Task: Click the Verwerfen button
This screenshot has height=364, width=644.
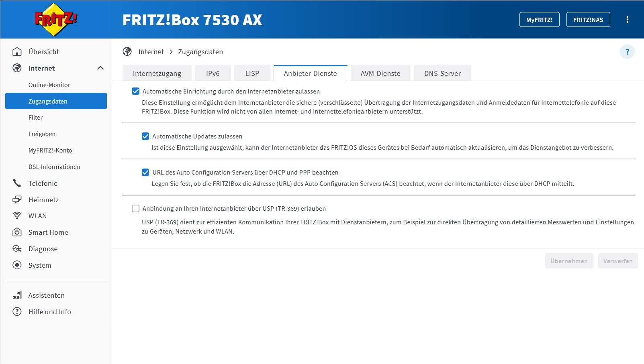Action: [618, 261]
